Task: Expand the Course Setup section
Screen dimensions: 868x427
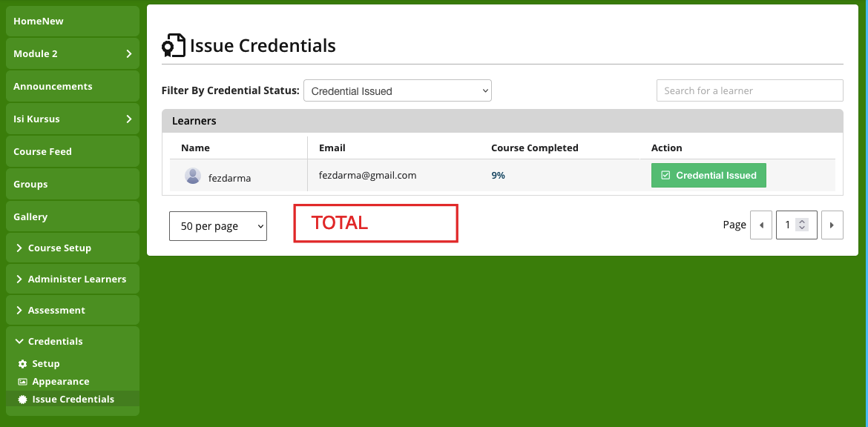Action: pos(73,248)
